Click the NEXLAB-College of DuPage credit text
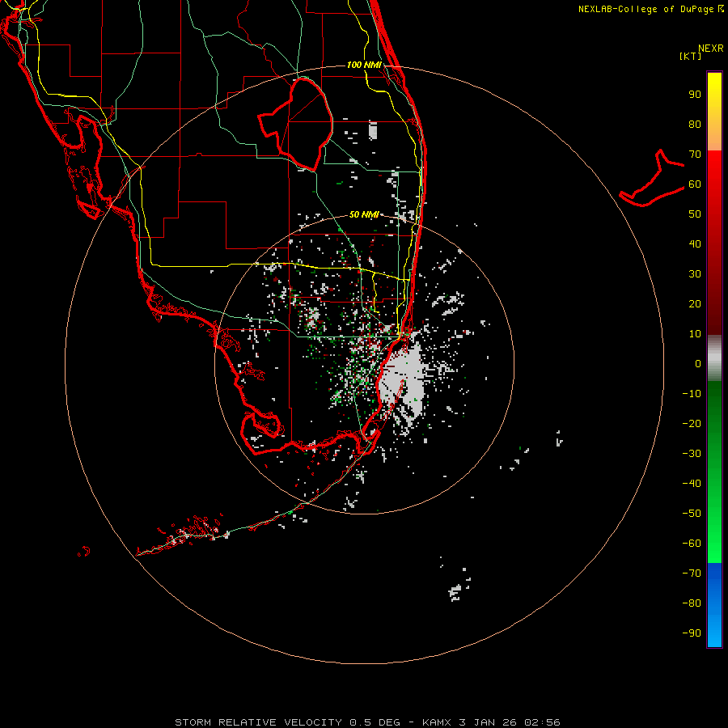The image size is (728, 728). click(645, 9)
